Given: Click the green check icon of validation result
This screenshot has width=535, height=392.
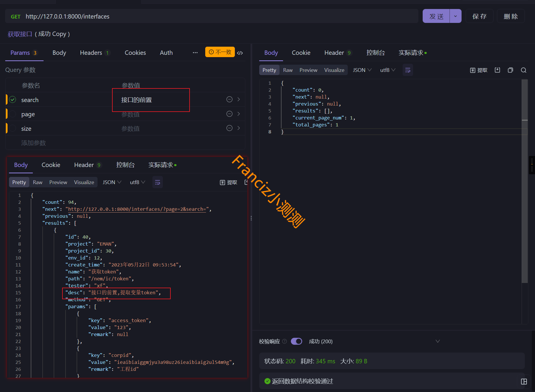Looking at the screenshot, I should coord(267,381).
